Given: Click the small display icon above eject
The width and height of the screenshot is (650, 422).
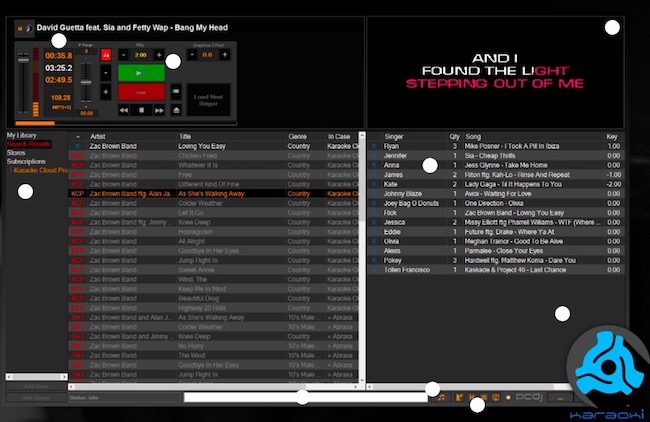Looking at the screenshot, I should [176, 91].
